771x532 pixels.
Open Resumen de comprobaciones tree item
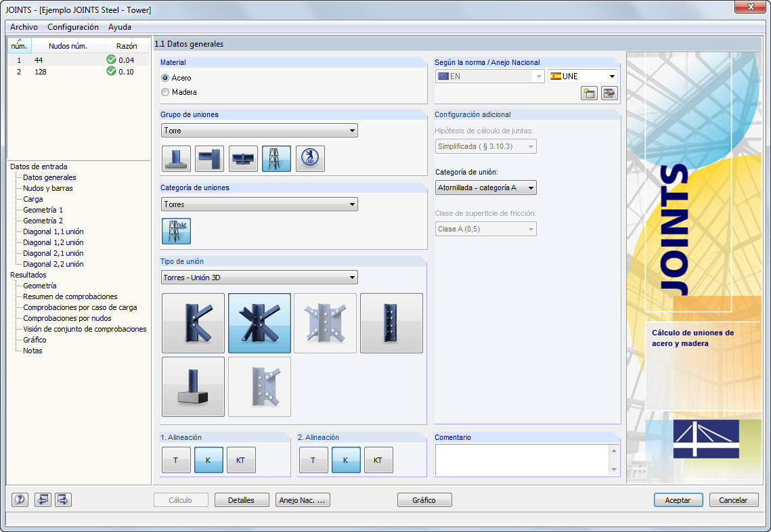click(70, 296)
